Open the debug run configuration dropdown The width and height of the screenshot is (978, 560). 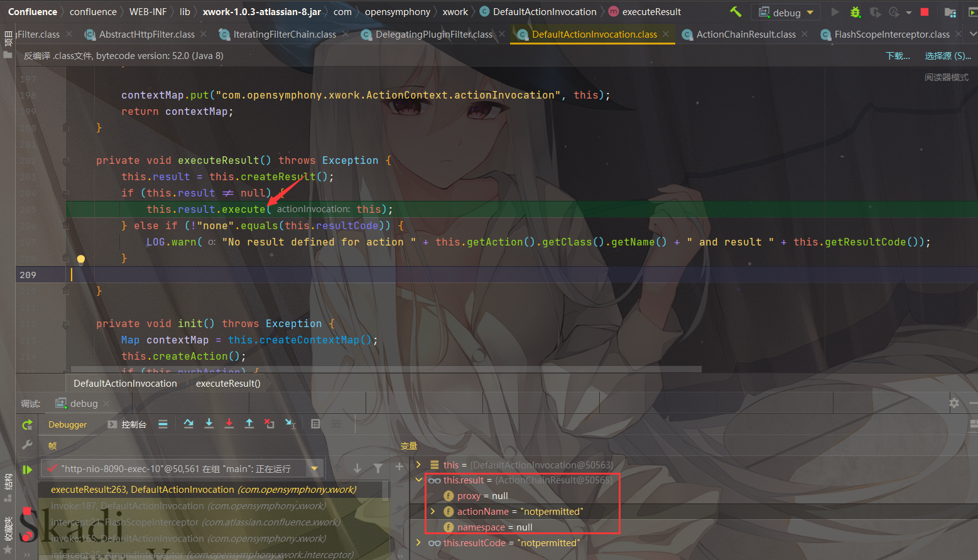click(x=786, y=12)
